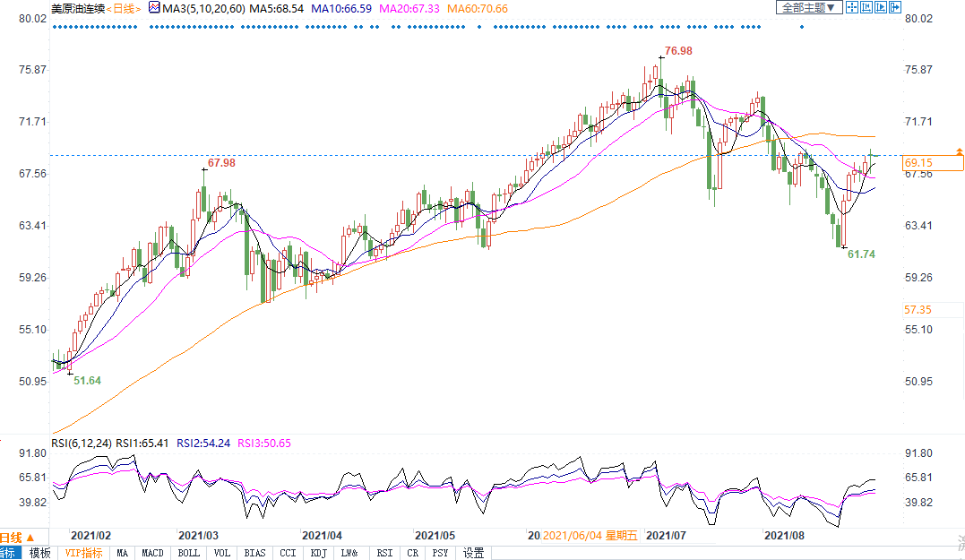Image resolution: width=965 pixels, height=560 pixels.
Task: Click the MA indicator chart icon
Action: [154, 8]
